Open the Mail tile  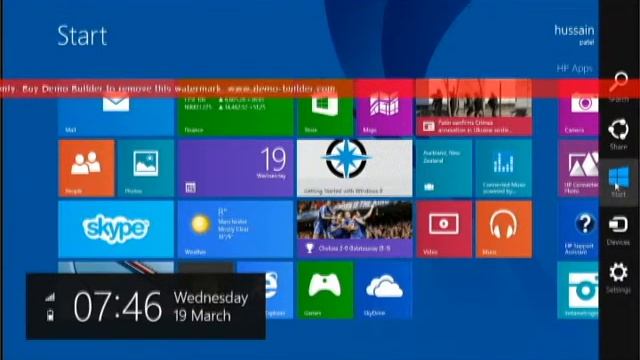pyautogui.click(x=116, y=108)
